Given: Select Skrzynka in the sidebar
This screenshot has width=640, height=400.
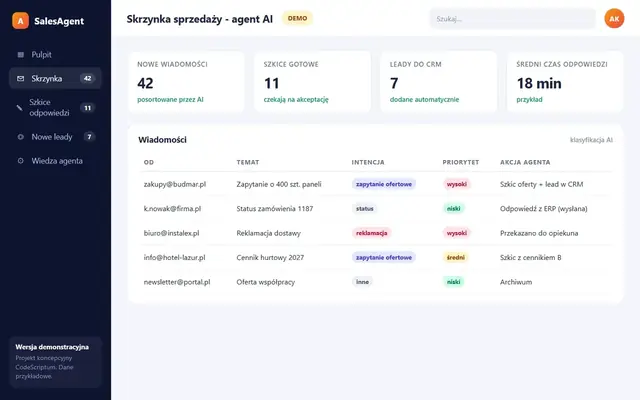Looking at the screenshot, I should [x=55, y=78].
